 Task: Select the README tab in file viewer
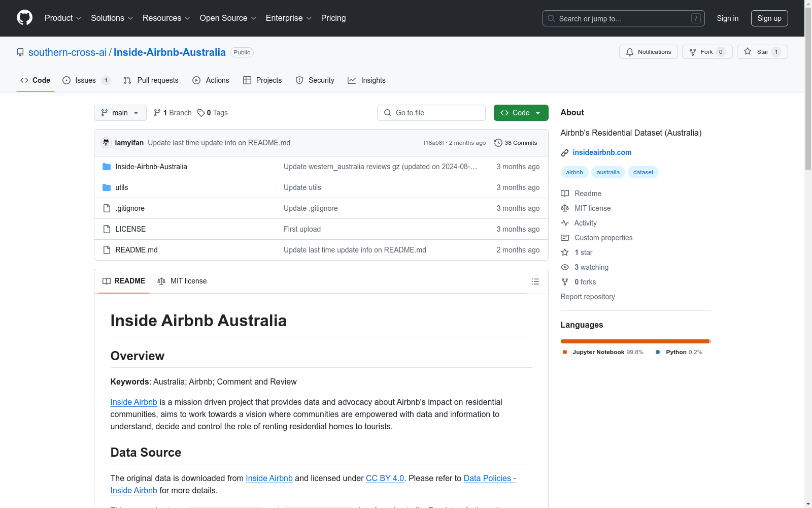pos(124,281)
